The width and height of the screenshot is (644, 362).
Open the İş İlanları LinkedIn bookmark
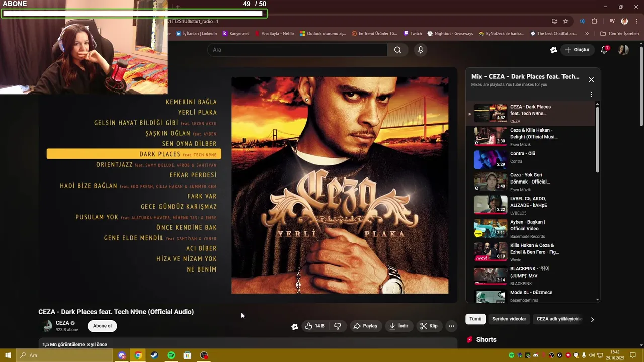[196, 34]
